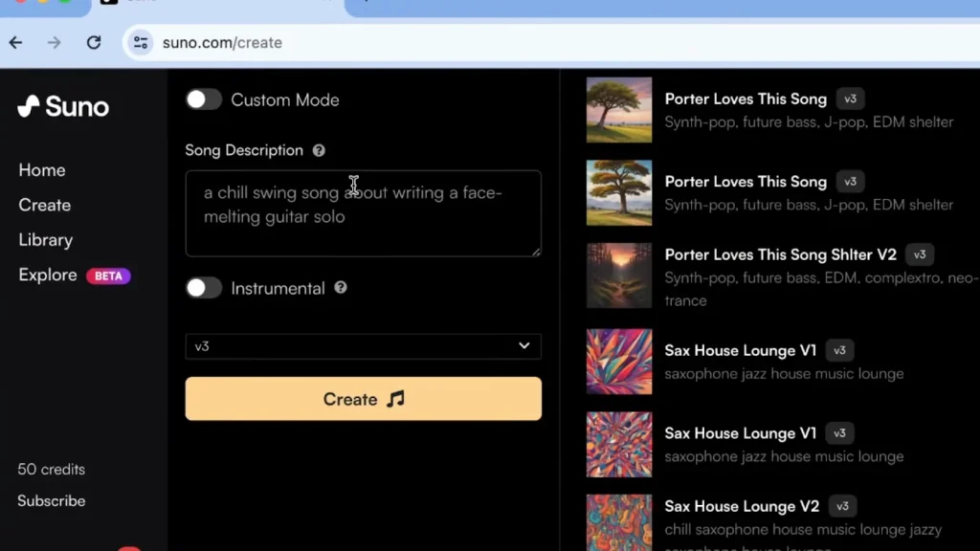Click the Porter Loves This Song Shlter V2 title
980x551 pixels.
pos(781,254)
